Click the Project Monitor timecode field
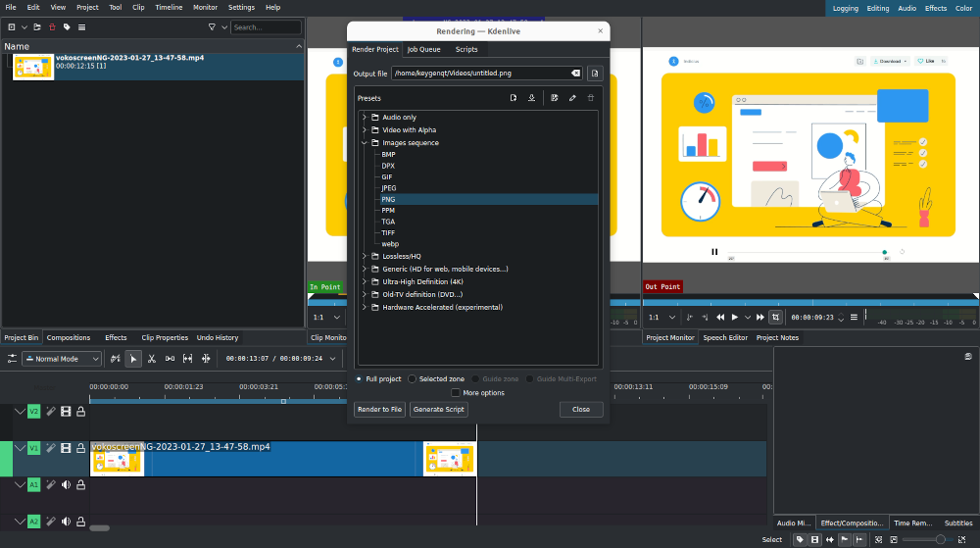The width and height of the screenshot is (980, 548). tap(811, 318)
